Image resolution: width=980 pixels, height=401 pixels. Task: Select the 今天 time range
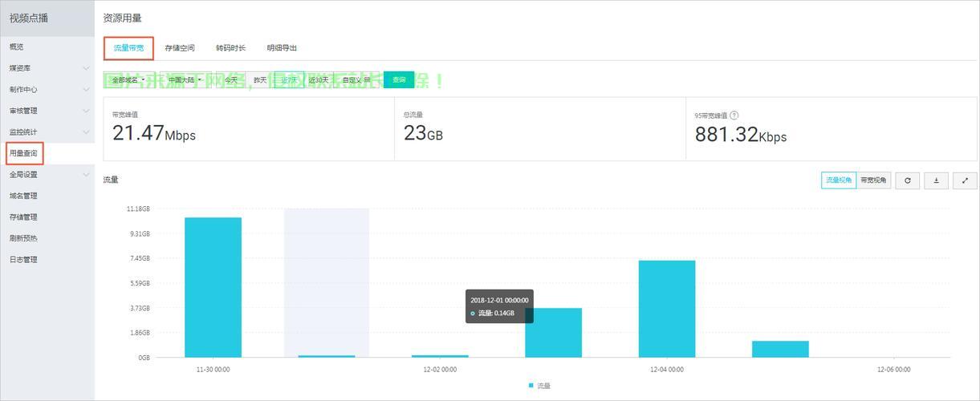(230, 80)
